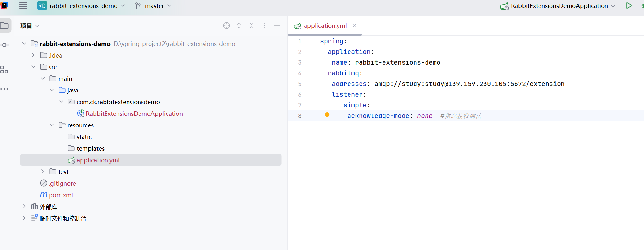Collapse the main folder
This screenshot has height=250, width=644.
[43, 78]
